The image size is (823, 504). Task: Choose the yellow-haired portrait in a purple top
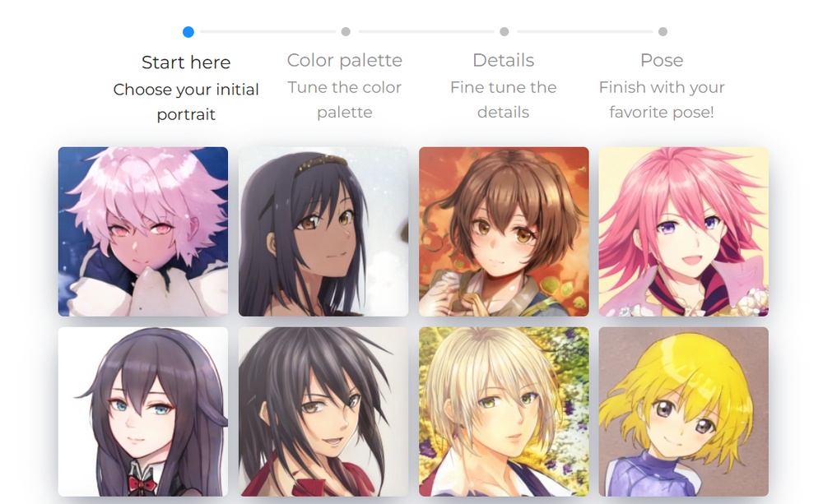683,412
